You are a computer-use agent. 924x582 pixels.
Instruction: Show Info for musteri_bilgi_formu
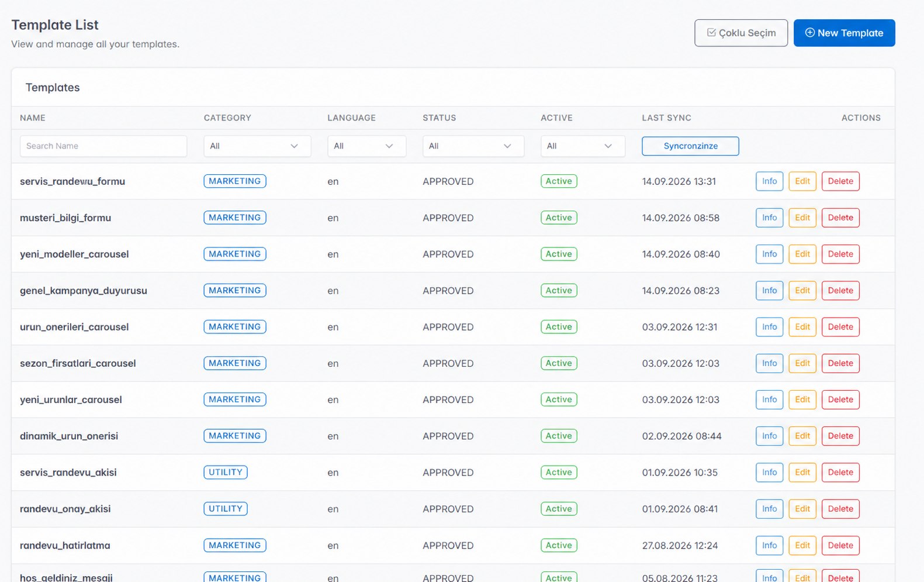click(769, 218)
